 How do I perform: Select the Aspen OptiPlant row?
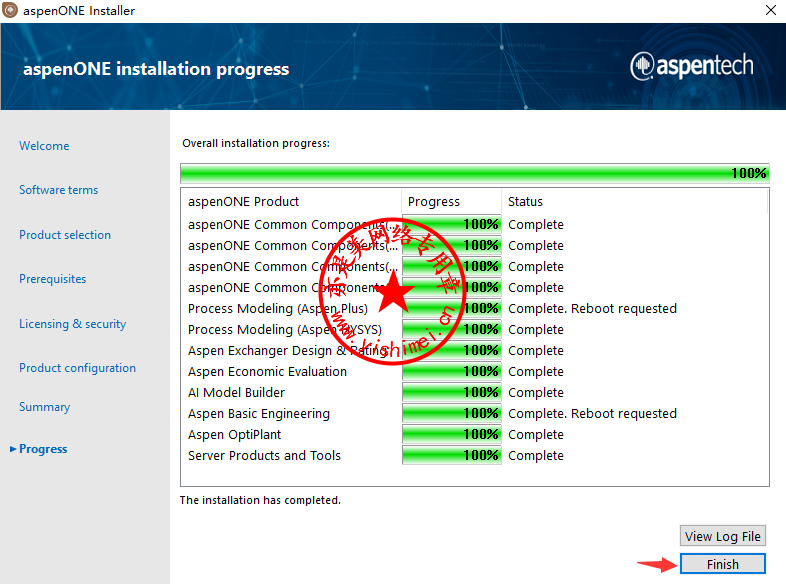474,435
